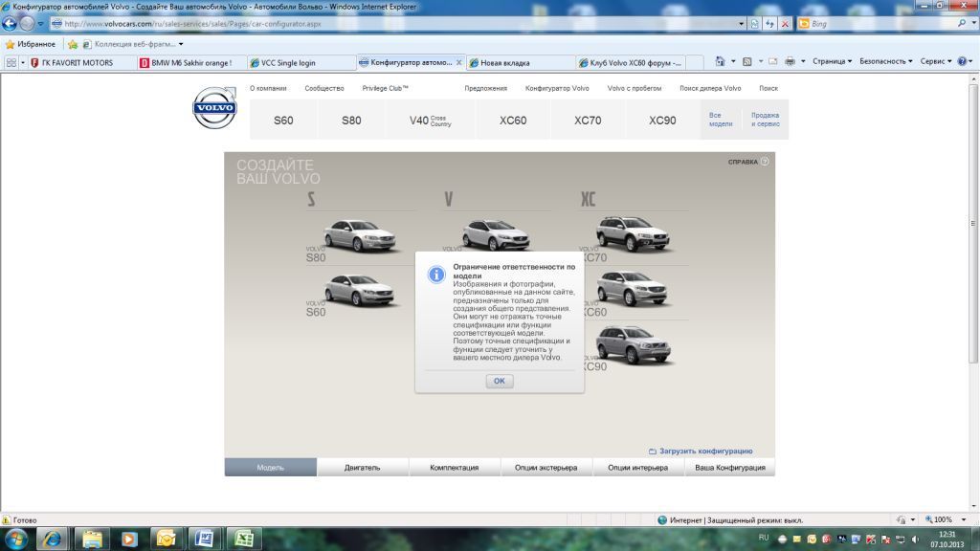Open the Сервис menu dropdown
Viewport: 980px width, 551px height.
936,61
